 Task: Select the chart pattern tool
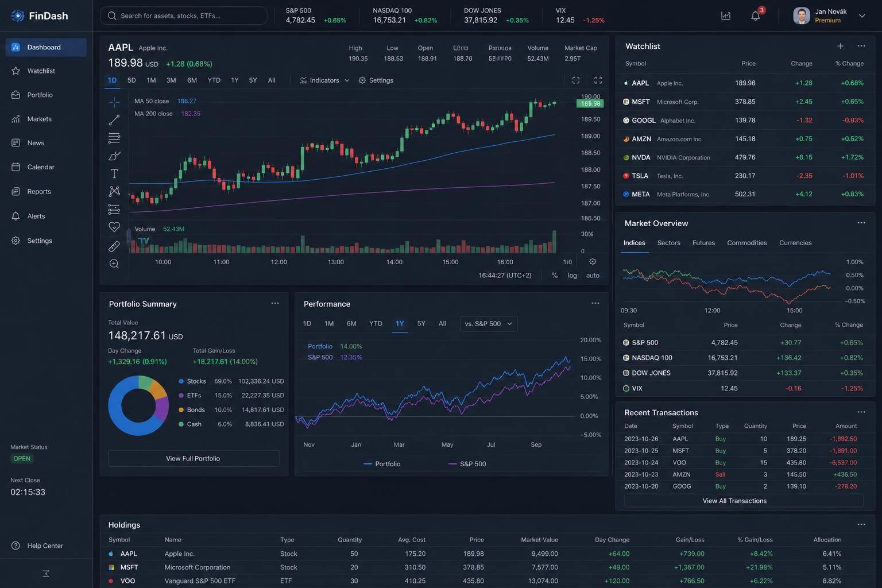click(114, 191)
